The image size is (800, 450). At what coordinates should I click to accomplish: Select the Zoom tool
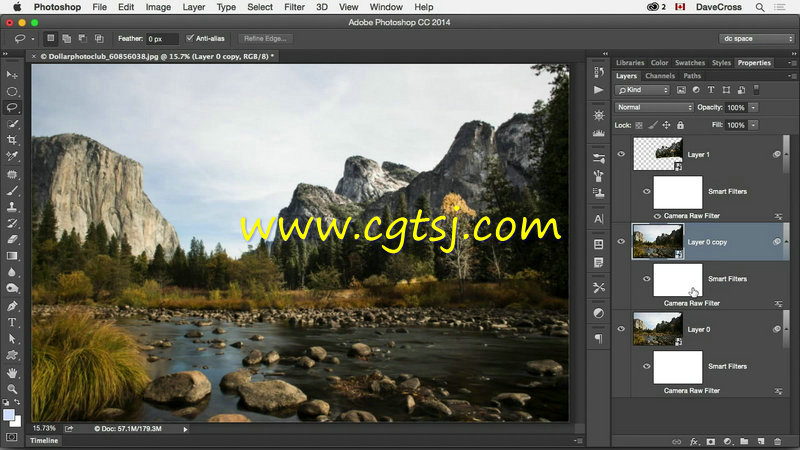coord(12,389)
